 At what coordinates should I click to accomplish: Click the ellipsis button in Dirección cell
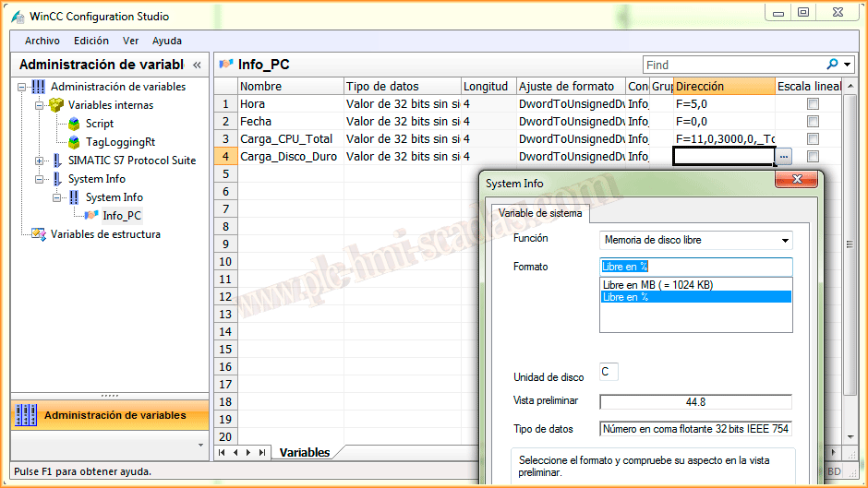click(783, 157)
